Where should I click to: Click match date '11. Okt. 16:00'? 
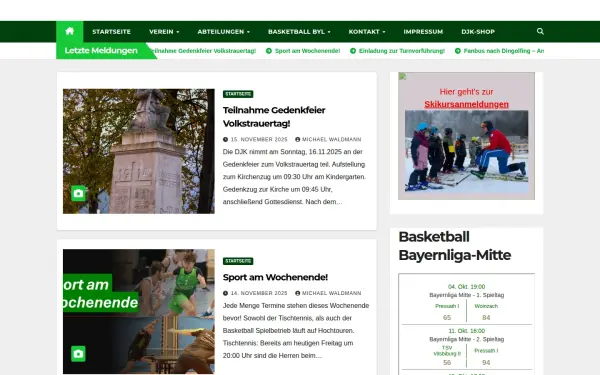point(466,331)
